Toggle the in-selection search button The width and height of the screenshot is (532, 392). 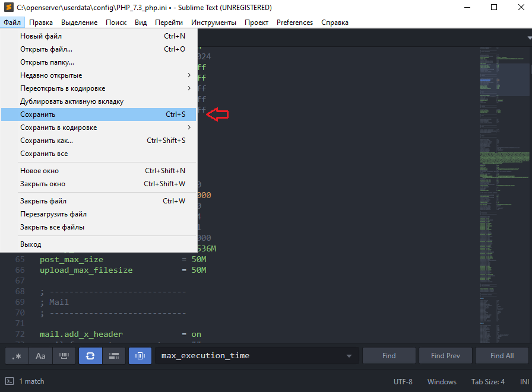114,356
